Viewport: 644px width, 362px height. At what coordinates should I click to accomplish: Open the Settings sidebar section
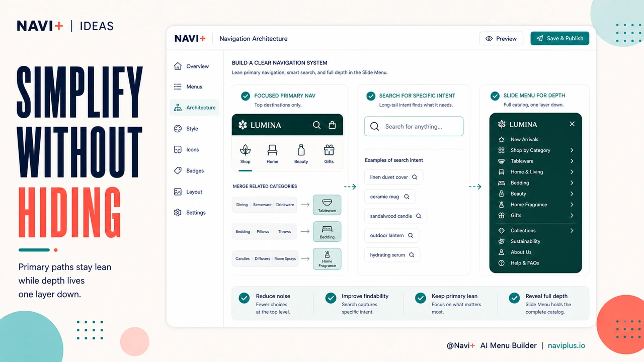click(x=195, y=213)
